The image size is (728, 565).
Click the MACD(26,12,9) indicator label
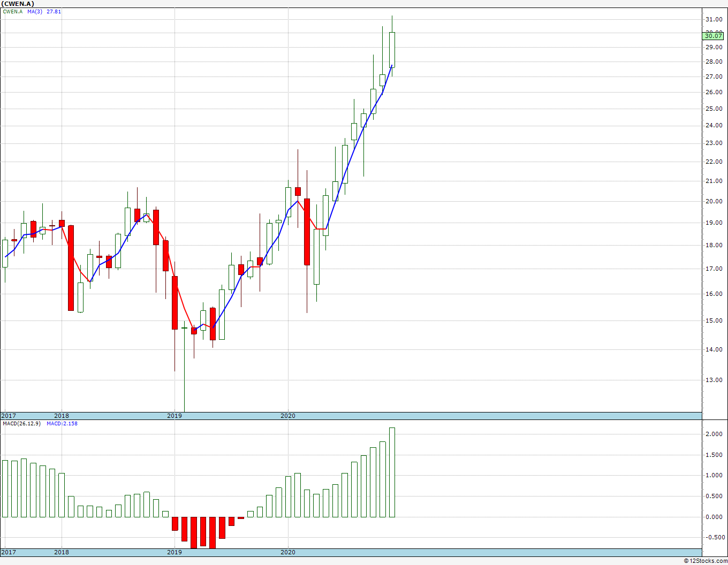point(21,424)
